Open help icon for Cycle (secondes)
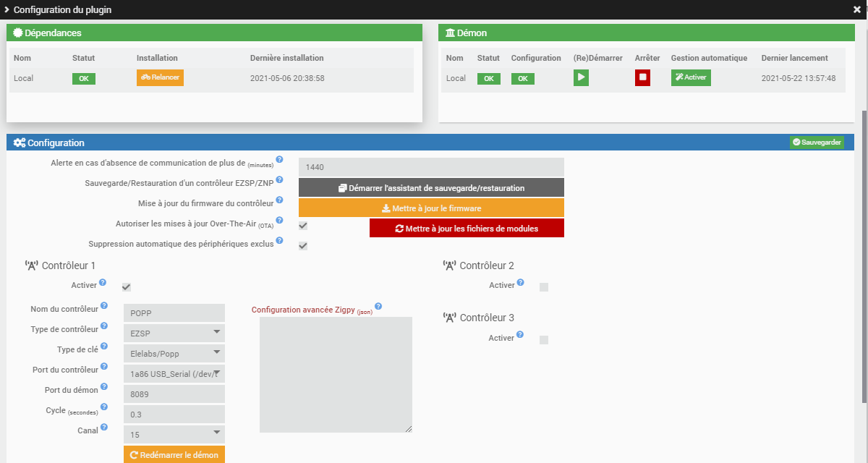Viewport: 868px width, 463px height. [x=104, y=407]
